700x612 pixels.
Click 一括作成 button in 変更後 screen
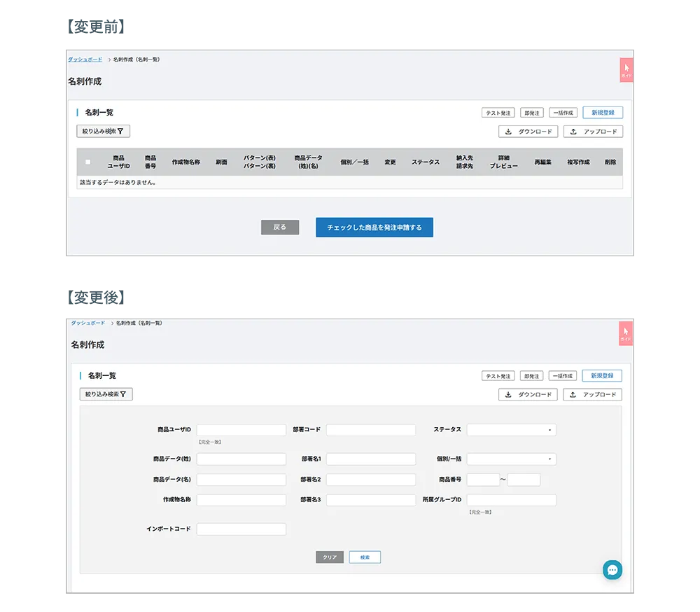[x=563, y=376]
